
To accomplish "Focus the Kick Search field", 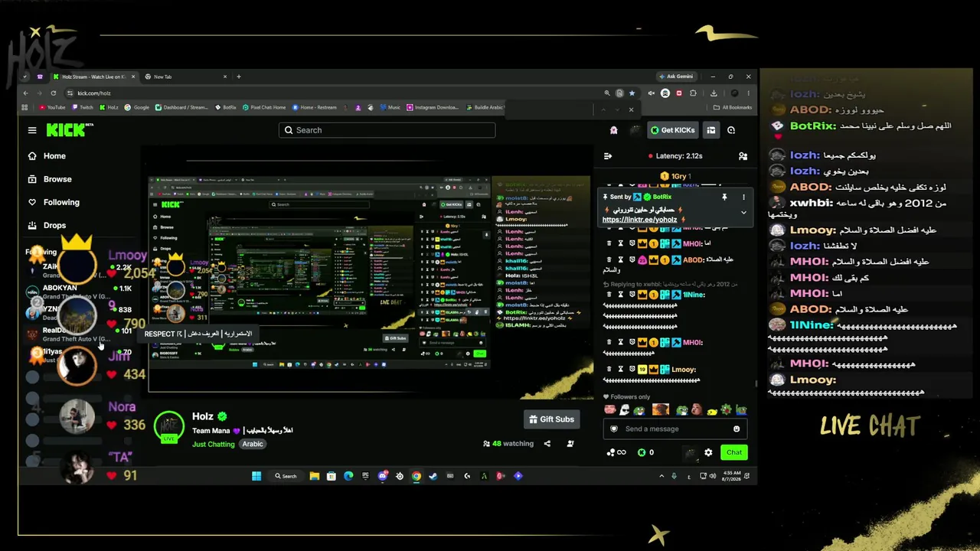I will point(387,130).
